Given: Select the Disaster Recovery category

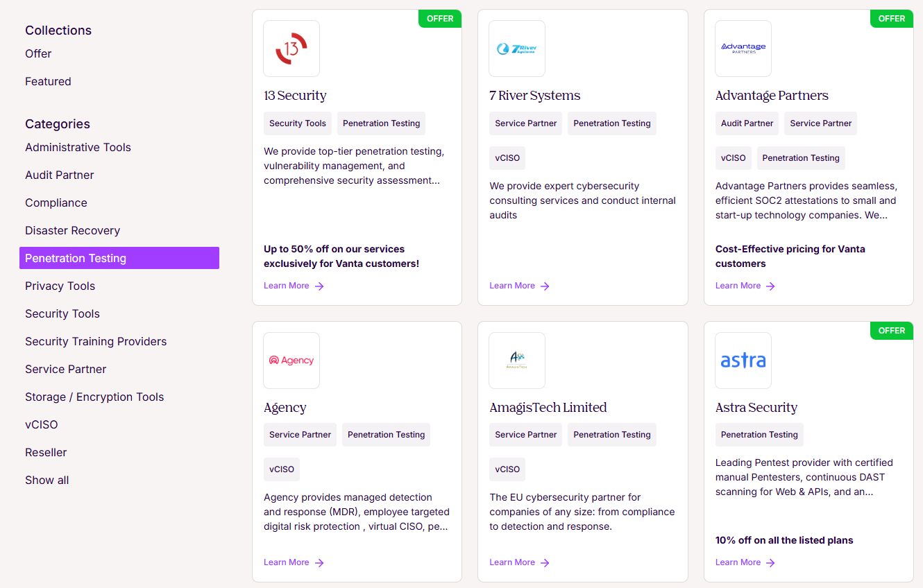Looking at the screenshot, I should pos(73,230).
